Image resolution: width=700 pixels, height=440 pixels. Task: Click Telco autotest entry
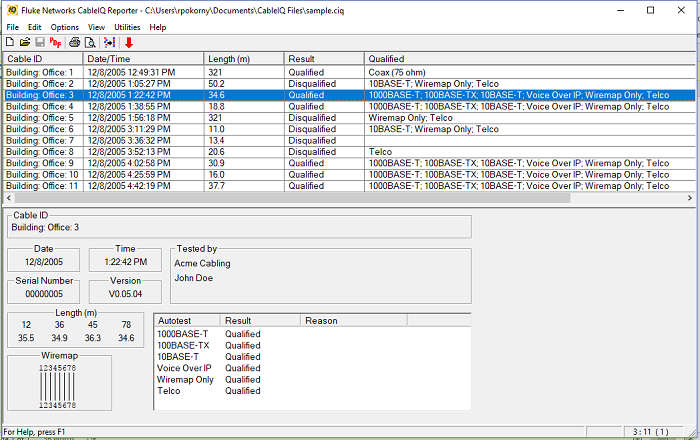click(169, 391)
